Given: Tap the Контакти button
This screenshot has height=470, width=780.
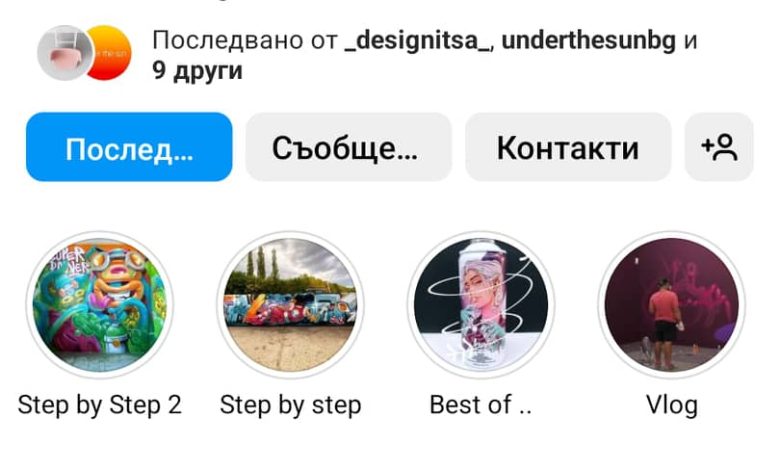Looking at the screenshot, I should pyautogui.click(x=568, y=147).
